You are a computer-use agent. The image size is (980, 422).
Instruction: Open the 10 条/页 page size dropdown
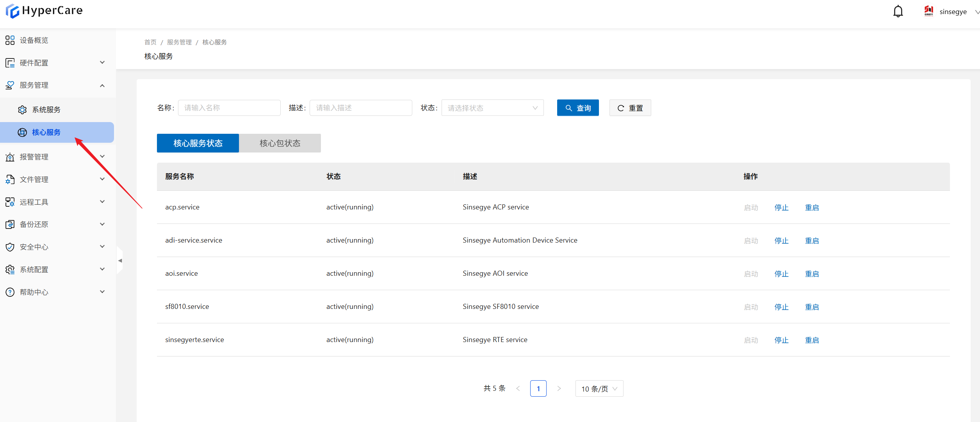599,388
